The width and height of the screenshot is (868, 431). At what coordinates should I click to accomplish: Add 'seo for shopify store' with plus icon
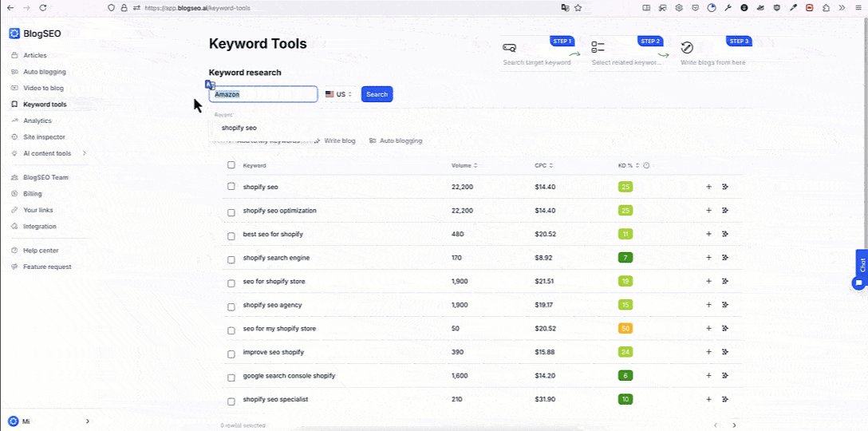click(708, 282)
